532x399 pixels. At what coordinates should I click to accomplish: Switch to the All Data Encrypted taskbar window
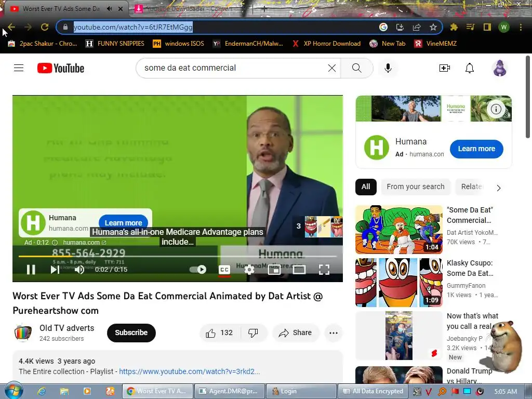pyautogui.click(x=373, y=391)
